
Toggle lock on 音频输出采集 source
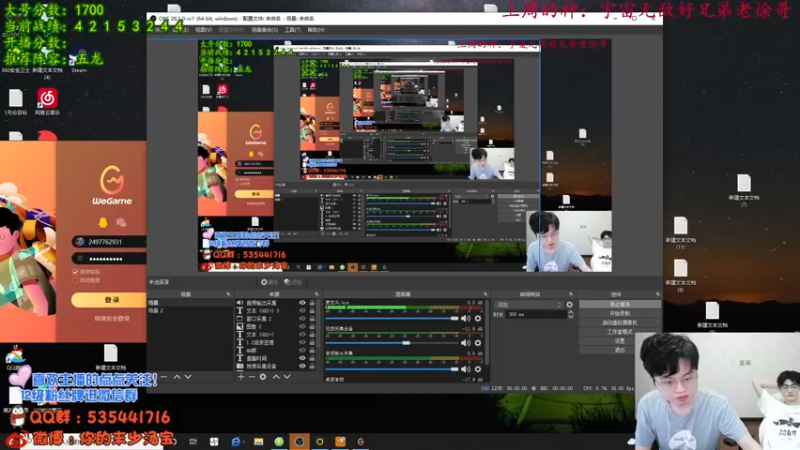pos(312,303)
